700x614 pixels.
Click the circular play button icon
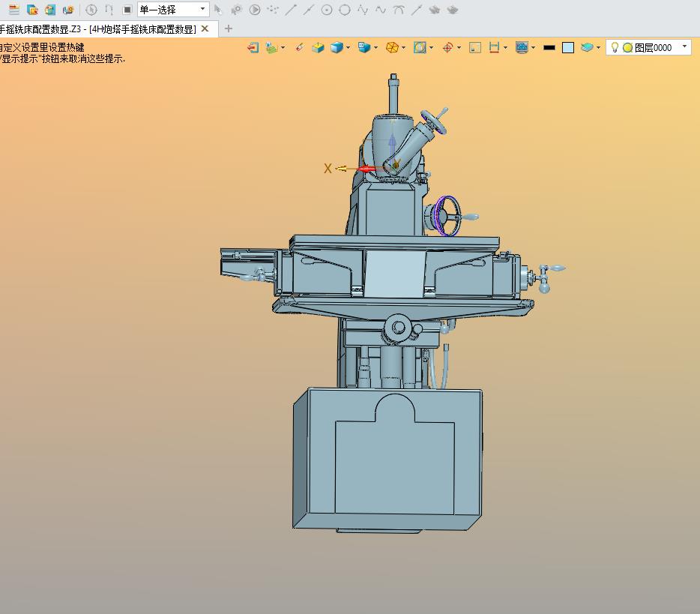click(x=255, y=10)
